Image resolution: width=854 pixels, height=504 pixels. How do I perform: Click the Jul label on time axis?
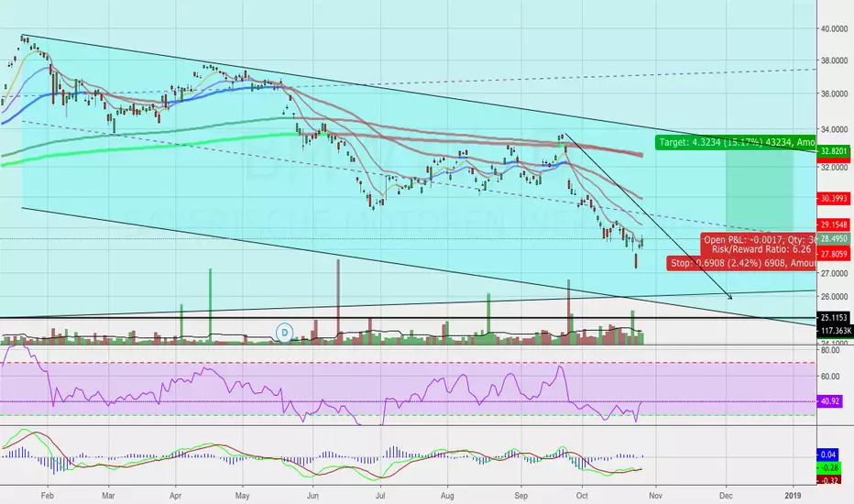(380, 496)
